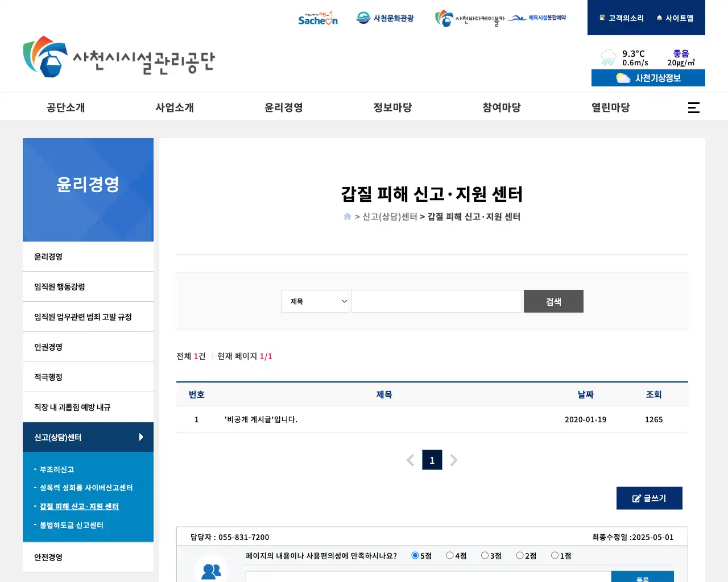The height and width of the screenshot is (582, 728).
Task: Click the 글쓰기 write button
Action: point(650,498)
